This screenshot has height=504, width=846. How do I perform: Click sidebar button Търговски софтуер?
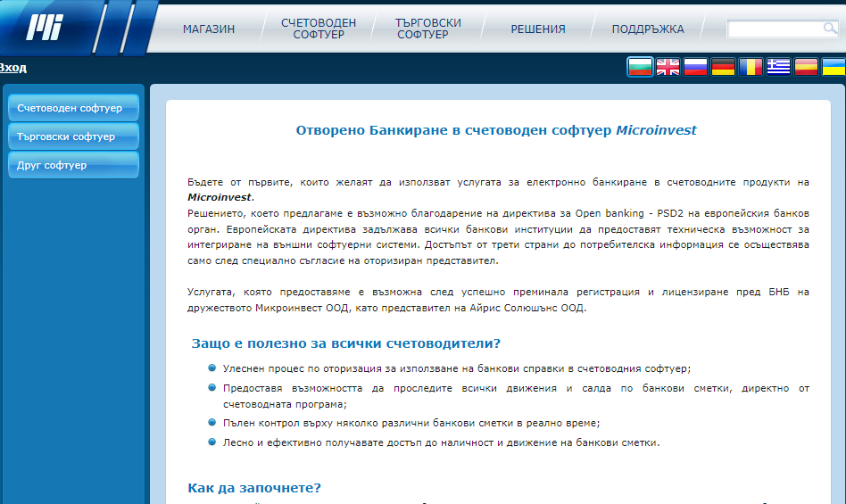click(x=73, y=136)
